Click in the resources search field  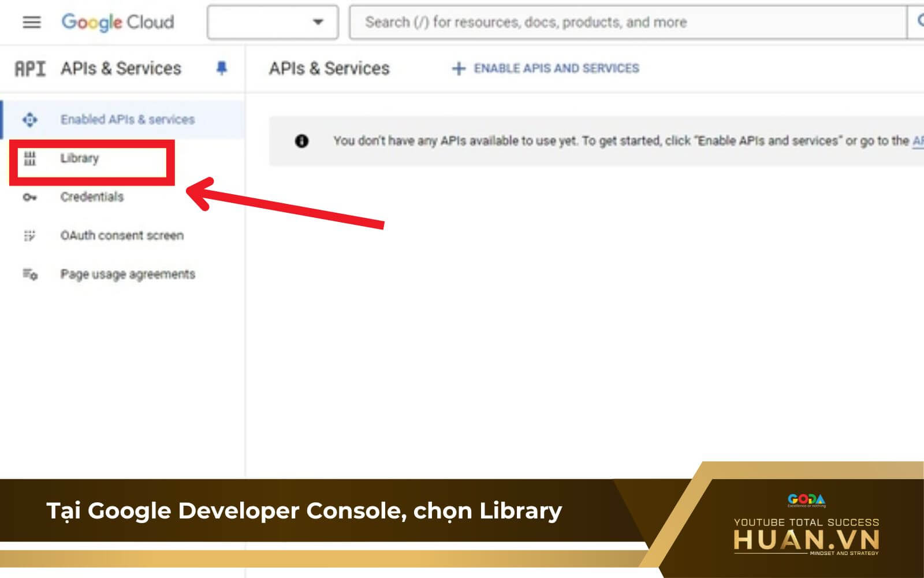click(x=627, y=23)
